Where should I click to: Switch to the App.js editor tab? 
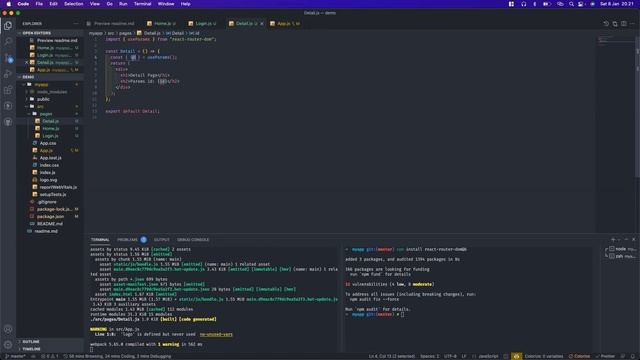tap(285, 24)
